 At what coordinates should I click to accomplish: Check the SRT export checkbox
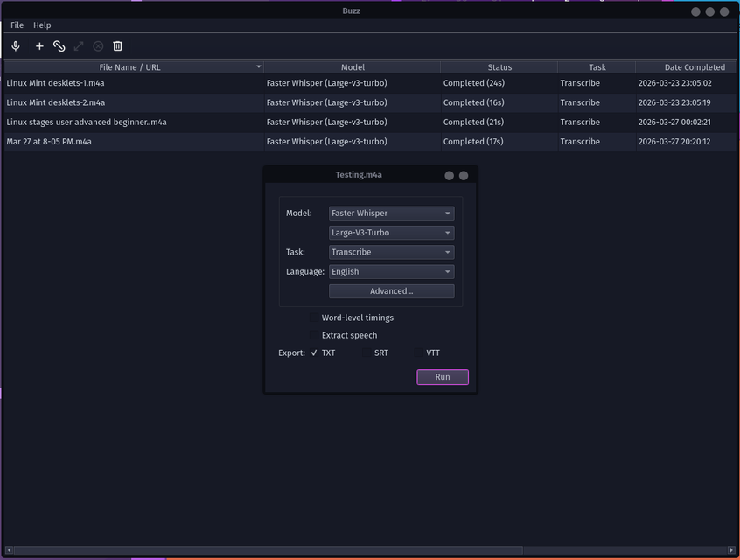click(367, 353)
